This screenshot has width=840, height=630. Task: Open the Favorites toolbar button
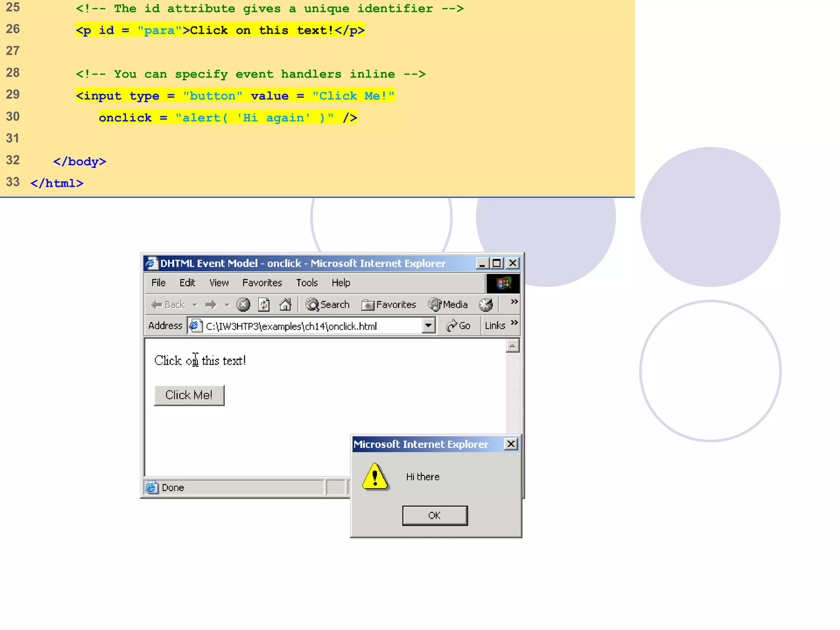click(x=389, y=305)
